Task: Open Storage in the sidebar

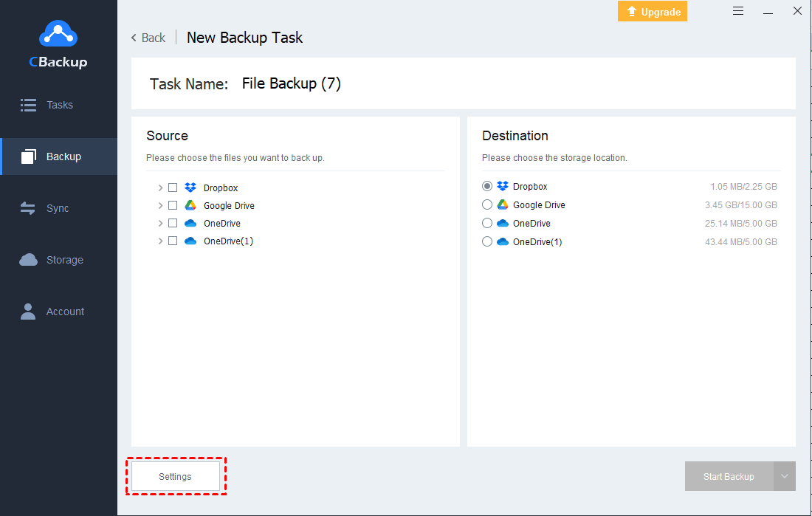Action: click(x=58, y=260)
